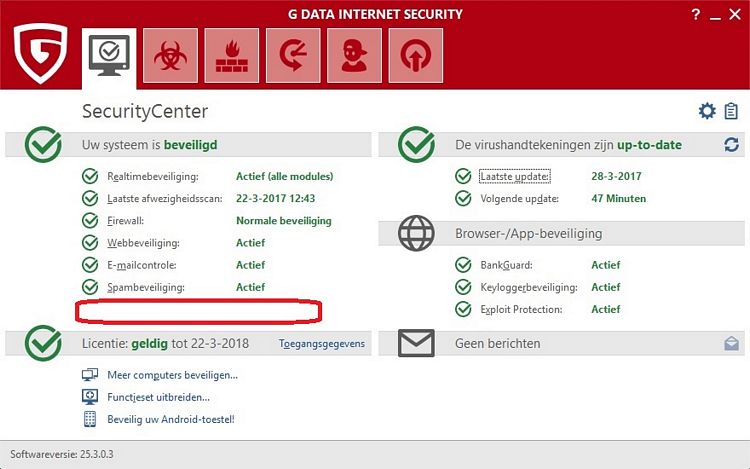Click the Toegangsgegevens link
This screenshot has width=750, height=469.
point(321,344)
